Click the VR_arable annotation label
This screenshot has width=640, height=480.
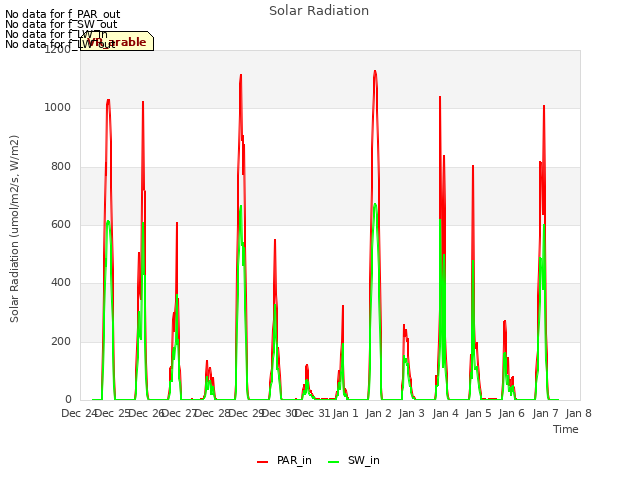coord(117,42)
